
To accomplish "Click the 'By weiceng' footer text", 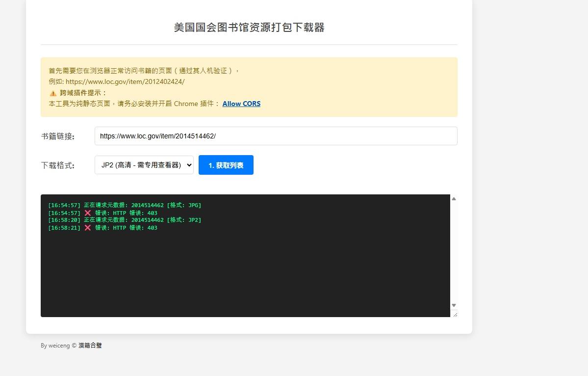I will (x=55, y=345).
